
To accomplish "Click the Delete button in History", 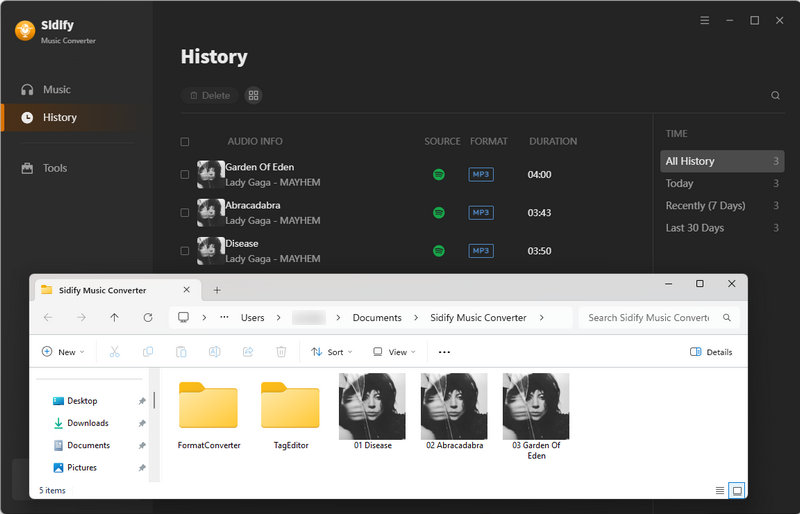I will pos(210,95).
